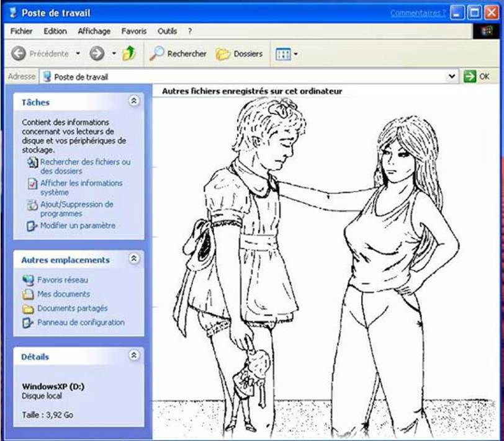504x441 pixels.
Task: Open the address bar dropdown list
Action: coord(452,76)
